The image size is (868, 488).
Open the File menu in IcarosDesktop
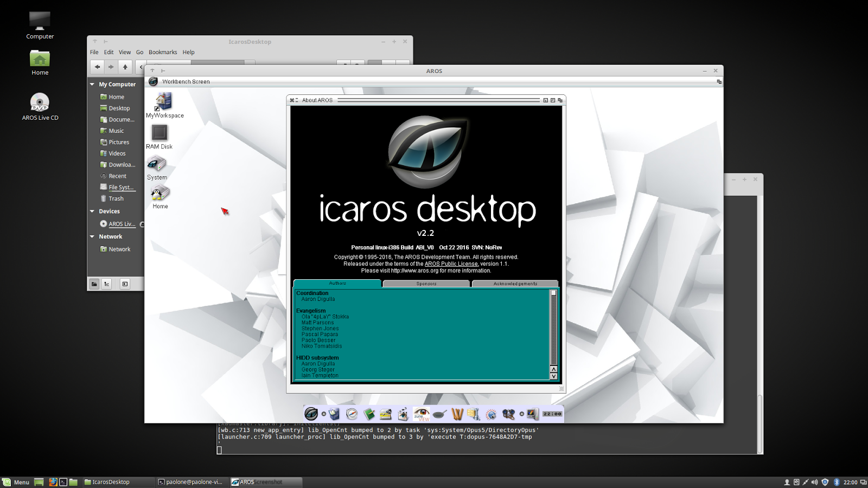point(94,53)
